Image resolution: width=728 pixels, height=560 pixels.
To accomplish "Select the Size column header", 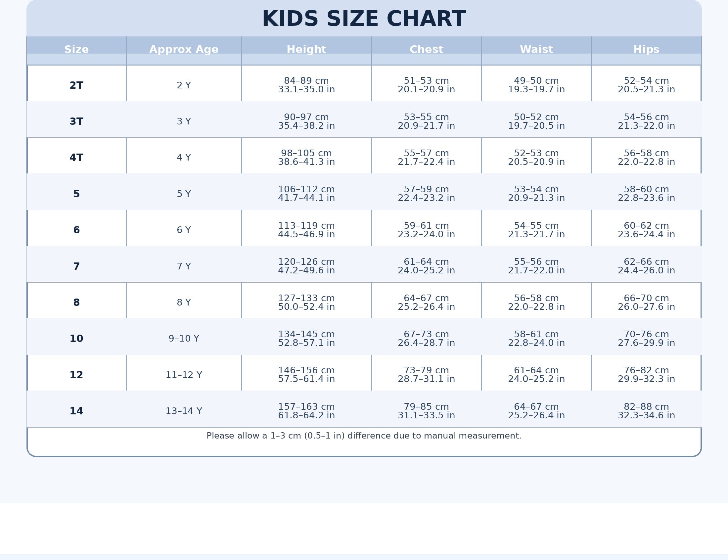I will coord(76,50).
